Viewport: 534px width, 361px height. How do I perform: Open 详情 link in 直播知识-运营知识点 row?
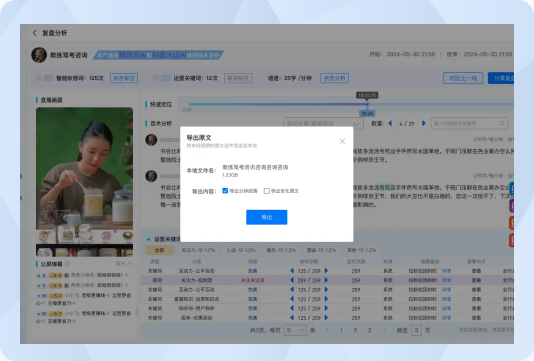[446, 299]
